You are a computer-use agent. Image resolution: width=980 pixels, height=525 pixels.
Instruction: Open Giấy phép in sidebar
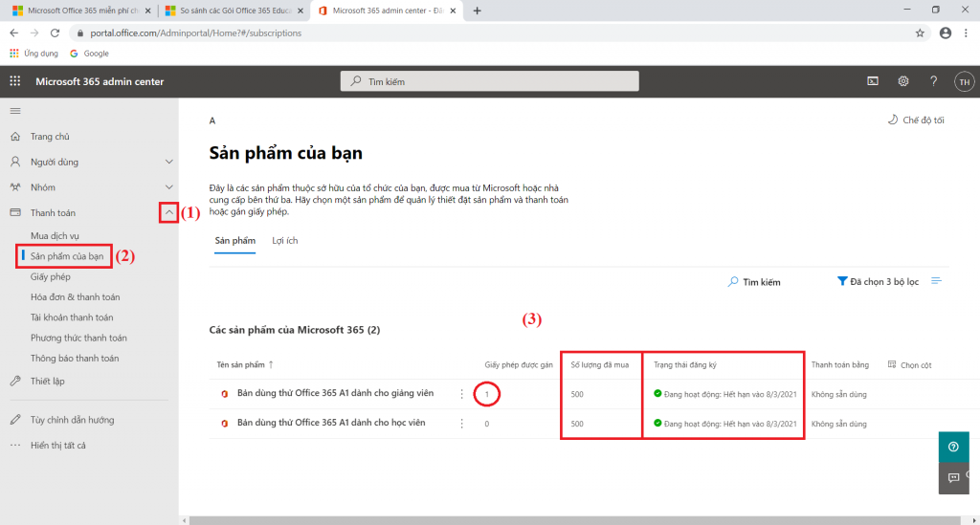(51, 276)
